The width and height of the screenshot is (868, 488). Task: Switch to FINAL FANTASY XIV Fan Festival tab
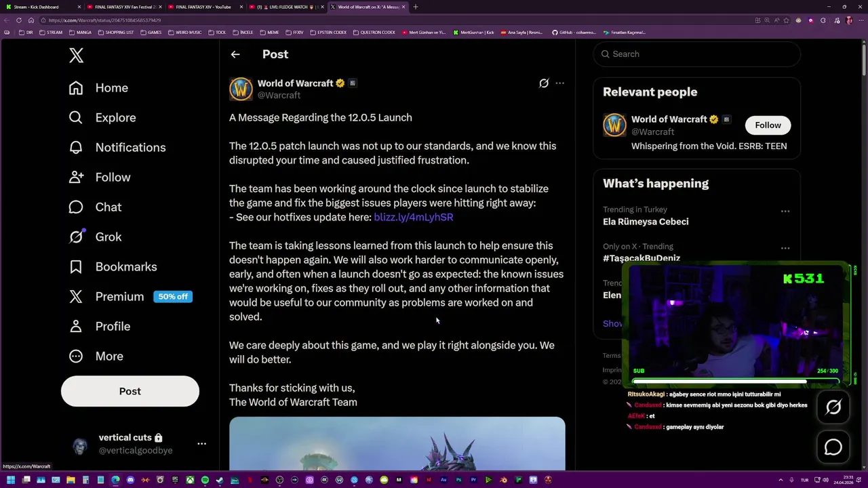pos(124,7)
